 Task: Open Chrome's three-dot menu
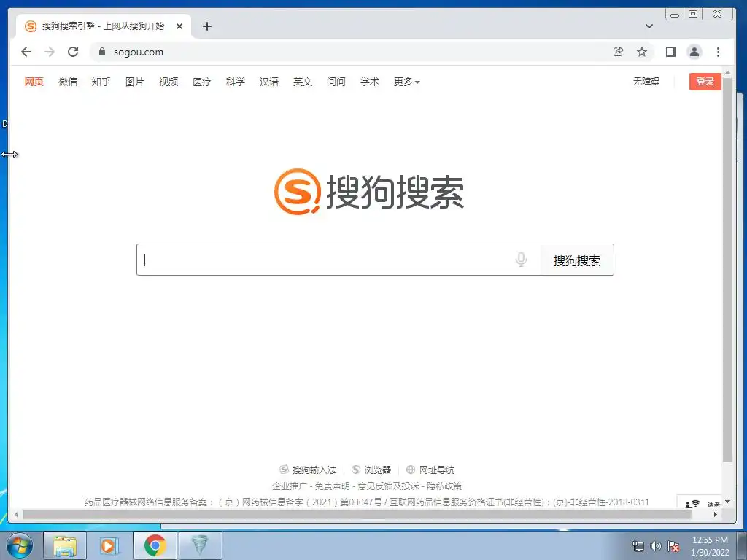718,52
